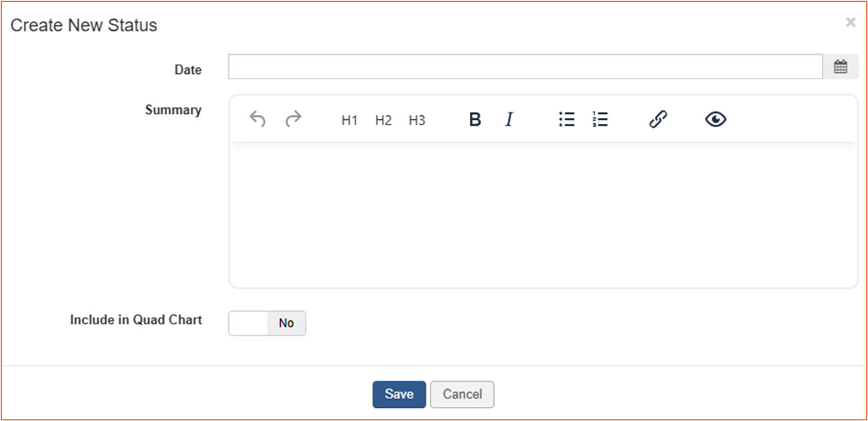Redo the summary edit
The height and width of the screenshot is (421, 868).
(293, 119)
